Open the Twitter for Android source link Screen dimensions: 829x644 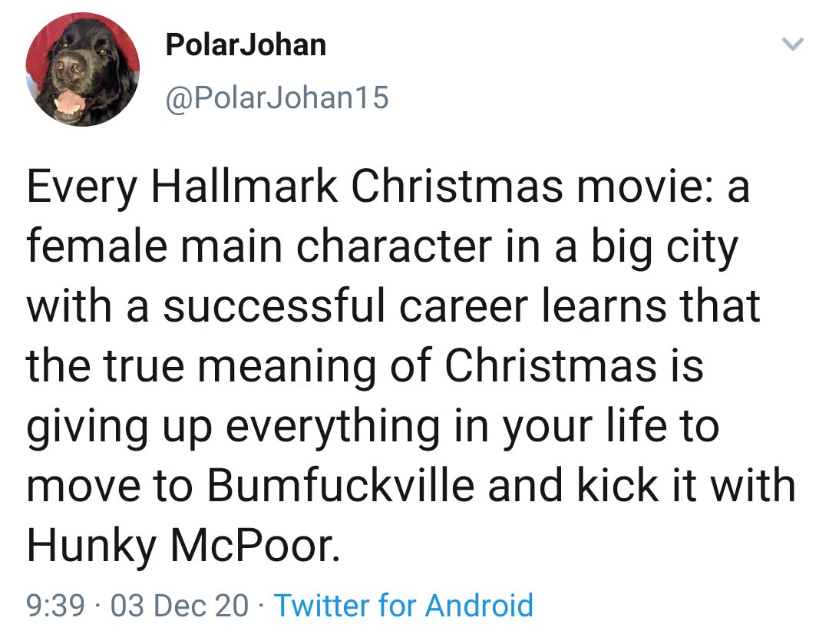tap(404, 606)
